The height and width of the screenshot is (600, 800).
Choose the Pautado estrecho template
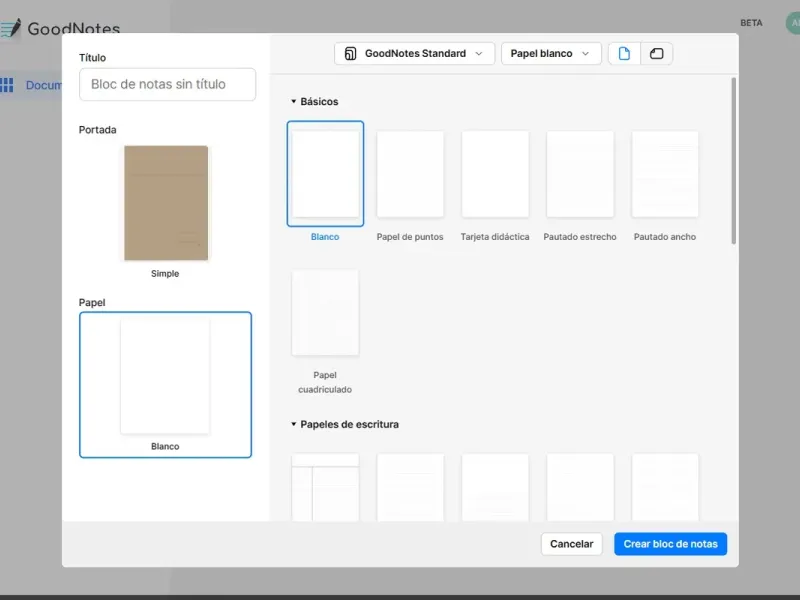click(580, 174)
